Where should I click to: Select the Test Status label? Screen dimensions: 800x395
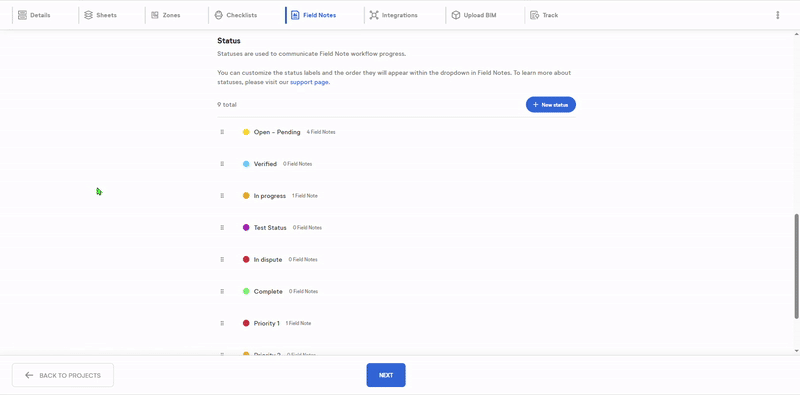click(270, 228)
